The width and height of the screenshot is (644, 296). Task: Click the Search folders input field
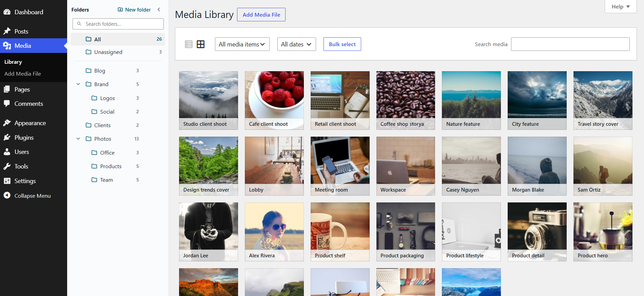pos(118,24)
